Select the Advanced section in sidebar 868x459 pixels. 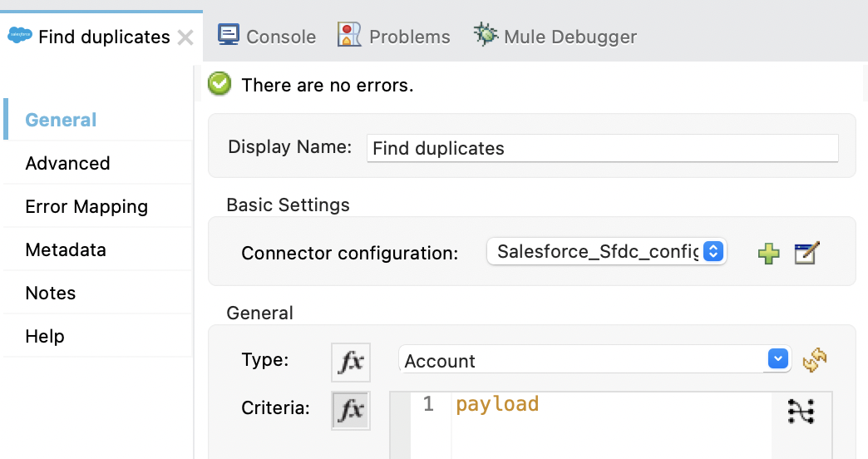tap(67, 163)
